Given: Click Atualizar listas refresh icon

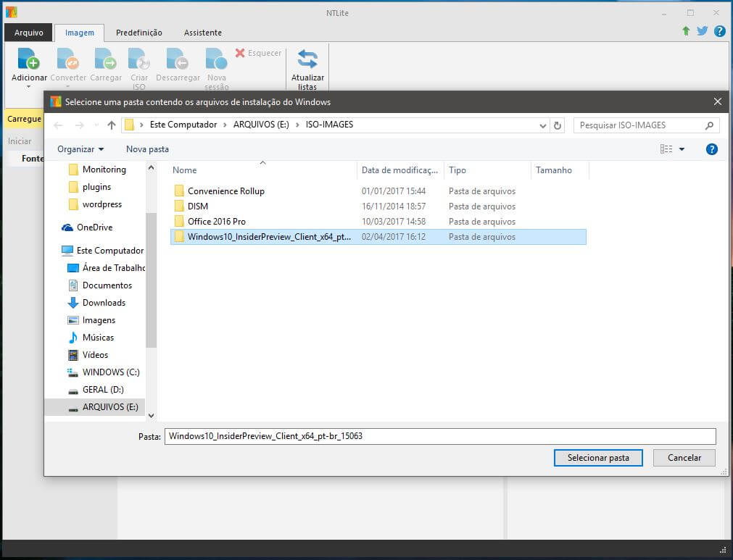Looking at the screenshot, I should (x=307, y=59).
